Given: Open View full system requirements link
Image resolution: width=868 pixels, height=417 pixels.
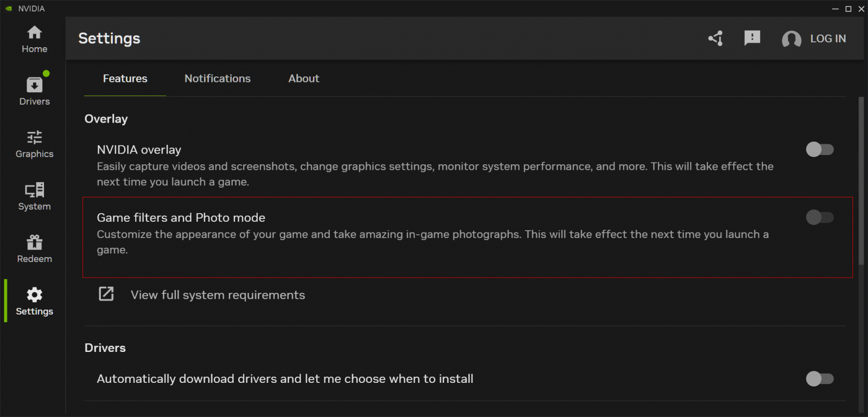Looking at the screenshot, I should click(218, 295).
